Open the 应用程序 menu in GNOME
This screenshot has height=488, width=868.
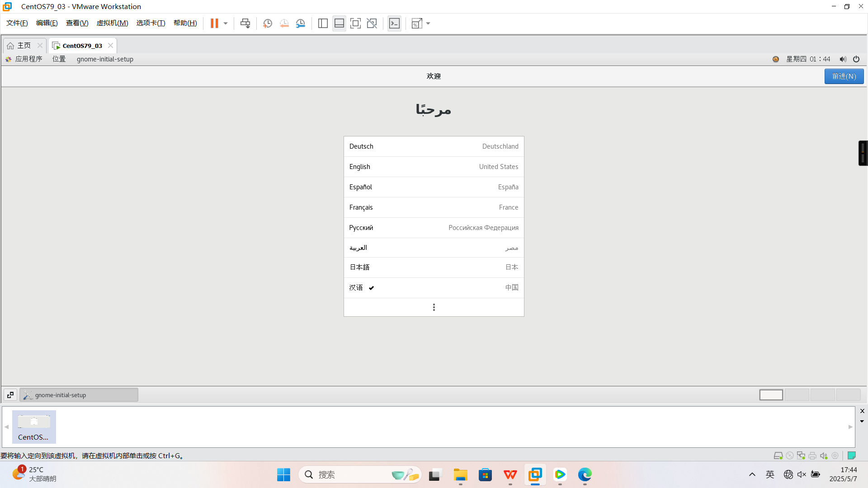pyautogui.click(x=24, y=59)
